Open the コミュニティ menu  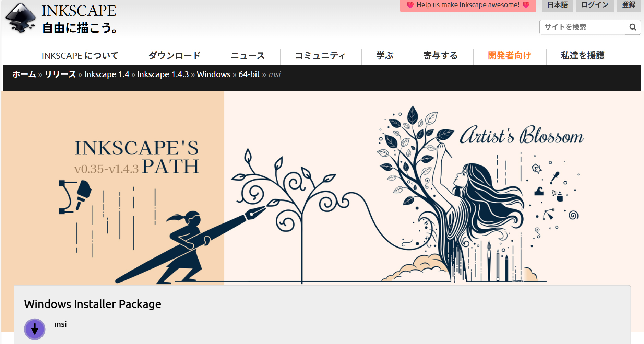[x=320, y=56]
